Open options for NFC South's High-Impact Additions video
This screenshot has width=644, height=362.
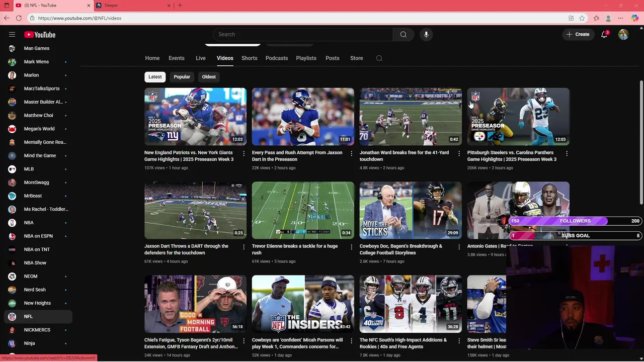coord(459,341)
